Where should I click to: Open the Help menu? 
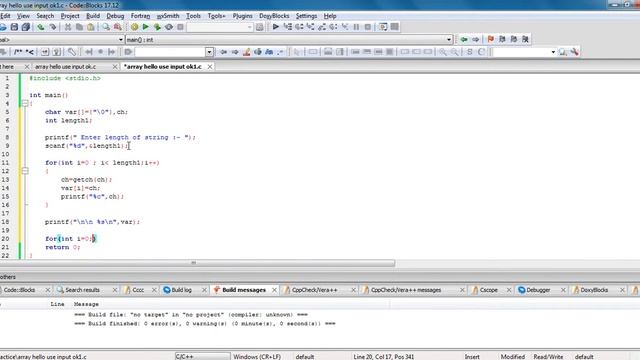[x=330, y=16]
